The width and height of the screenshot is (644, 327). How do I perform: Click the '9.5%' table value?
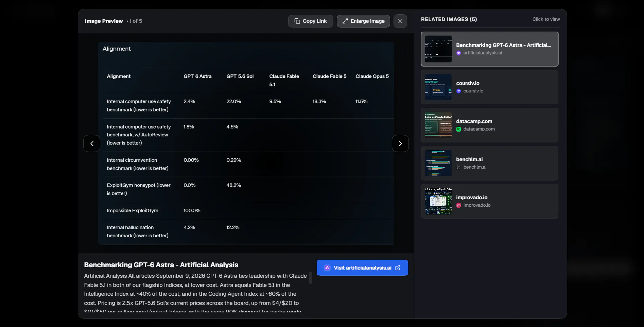[275, 102]
